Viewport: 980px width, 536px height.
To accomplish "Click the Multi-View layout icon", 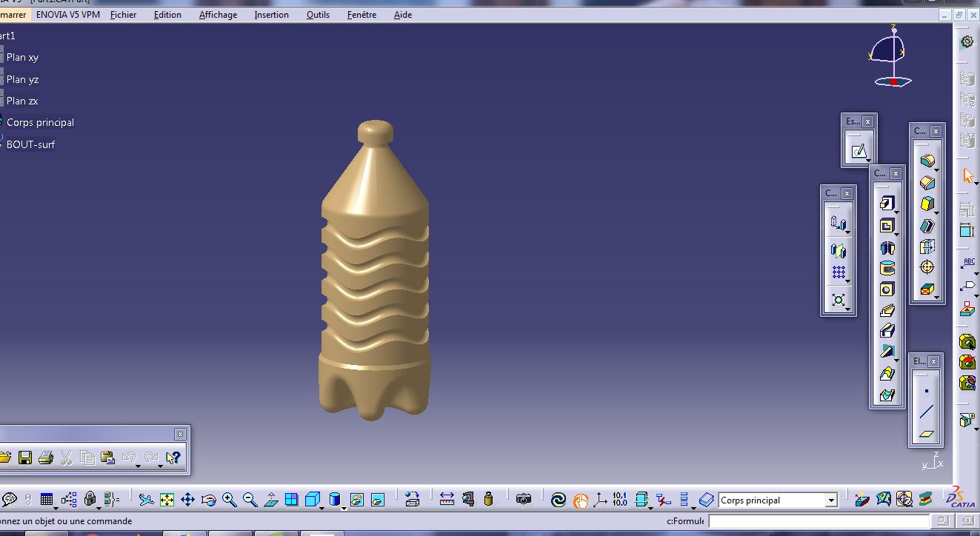I will 291,500.
